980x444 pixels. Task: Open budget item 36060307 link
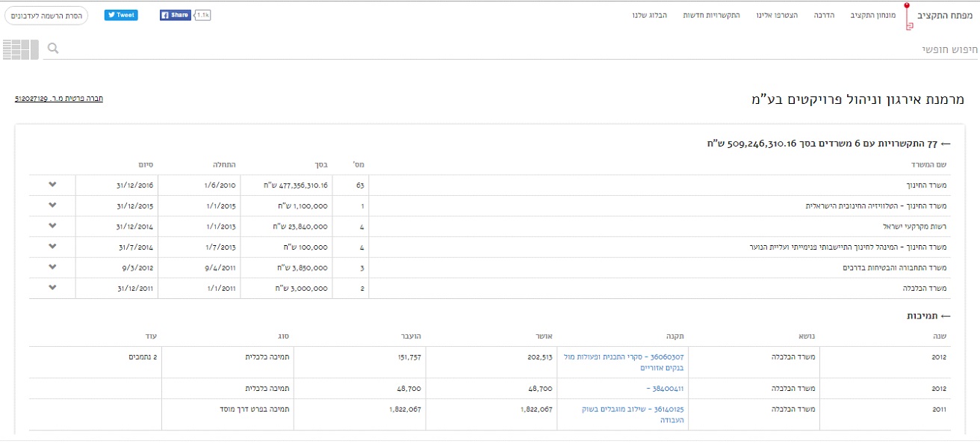pyautogui.click(x=624, y=362)
